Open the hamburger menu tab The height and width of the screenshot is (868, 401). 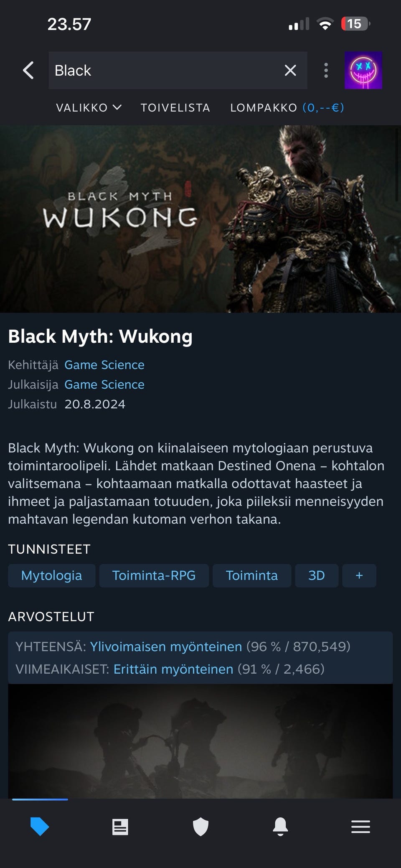coord(360,827)
